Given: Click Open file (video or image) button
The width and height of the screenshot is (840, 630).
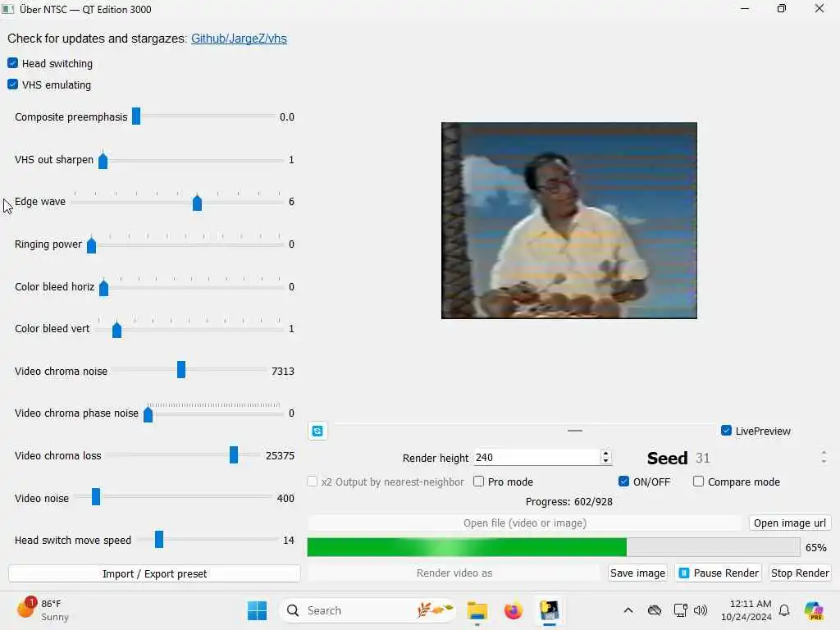Looking at the screenshot, I should click(x=525, y=523).
